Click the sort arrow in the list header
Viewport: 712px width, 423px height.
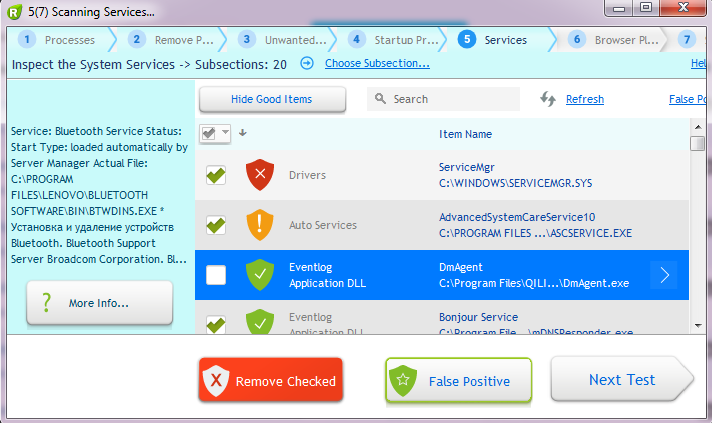click(242, 133)
